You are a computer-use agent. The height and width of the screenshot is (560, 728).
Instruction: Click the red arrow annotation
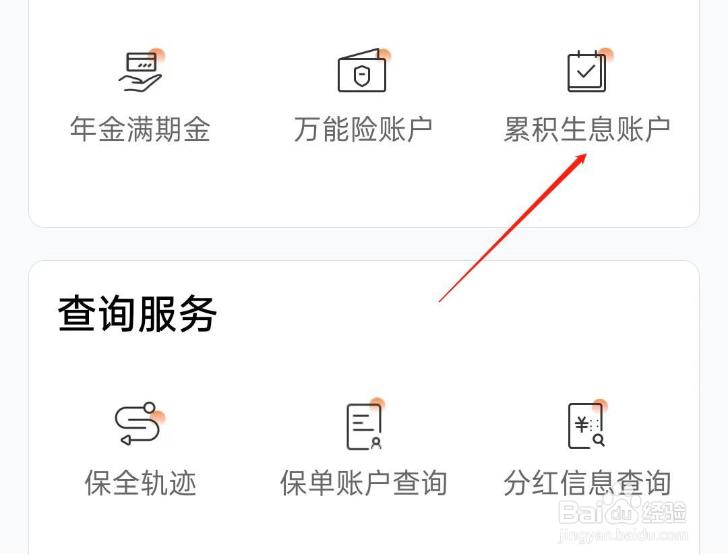point(512,228)
